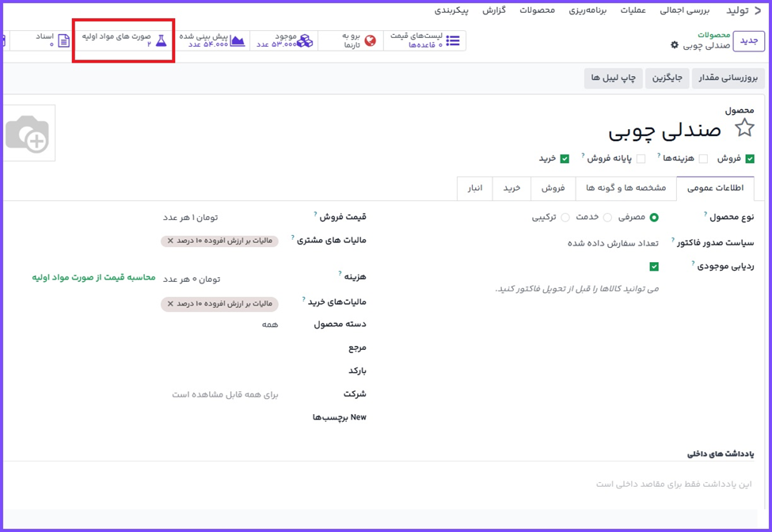Click the جدید (New) button
772x532 pixels.
pos(748,40)
